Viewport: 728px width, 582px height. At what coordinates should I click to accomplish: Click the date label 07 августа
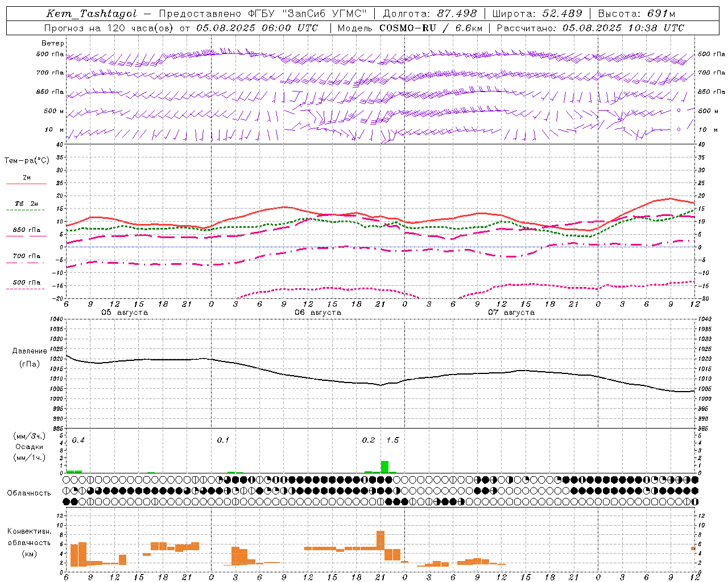(511, 313)
